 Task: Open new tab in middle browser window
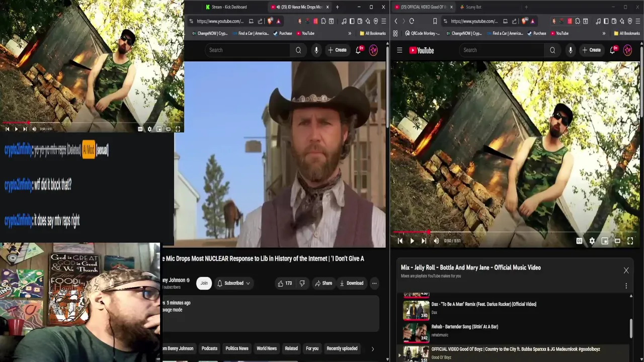click(337, 7)
